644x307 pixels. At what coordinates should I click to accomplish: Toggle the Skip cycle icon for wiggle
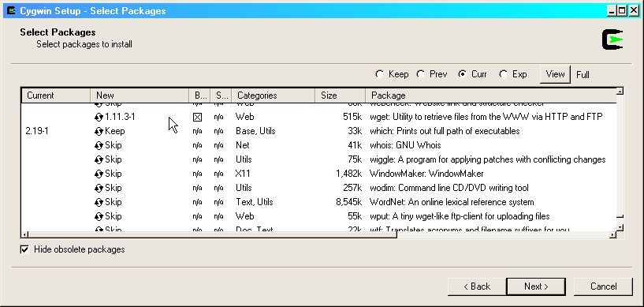[99, 160]
